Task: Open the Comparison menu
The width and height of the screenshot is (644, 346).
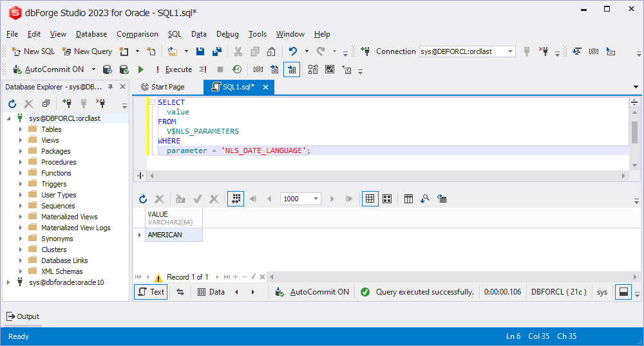Action: point(137,34)
